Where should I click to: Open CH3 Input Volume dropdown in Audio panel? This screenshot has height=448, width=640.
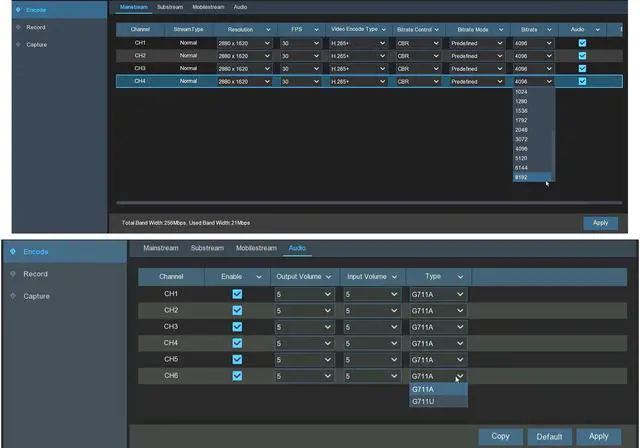pyautogui.click(x=372, y=327)
